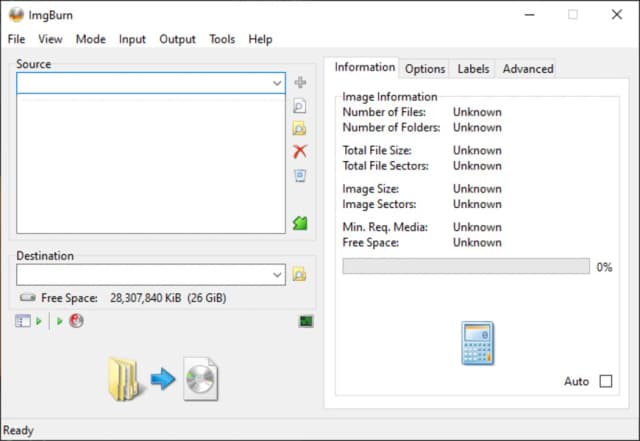The image size is (640, 441).
Task: Expand the Destination dropdown arrow
Action: [277, 274]
